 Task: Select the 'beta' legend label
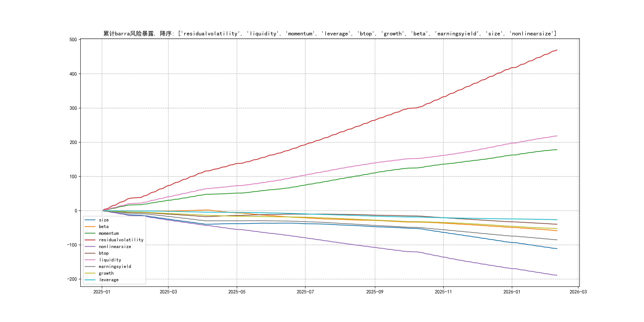[x=104, y=227]
